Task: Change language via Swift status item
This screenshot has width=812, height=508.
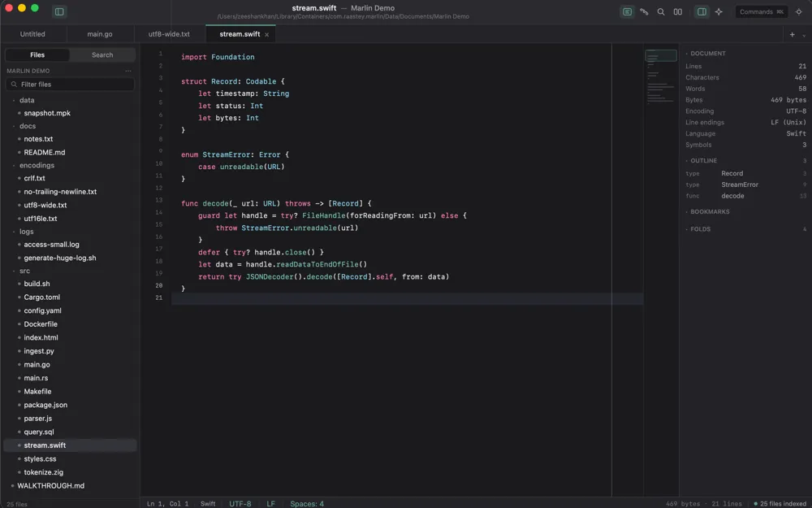Action: coord(208,504)
